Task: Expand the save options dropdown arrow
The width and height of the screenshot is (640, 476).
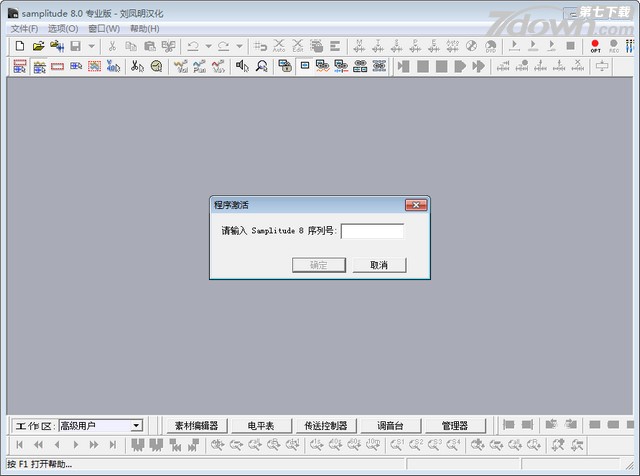Action: click(x=91, y=46)
